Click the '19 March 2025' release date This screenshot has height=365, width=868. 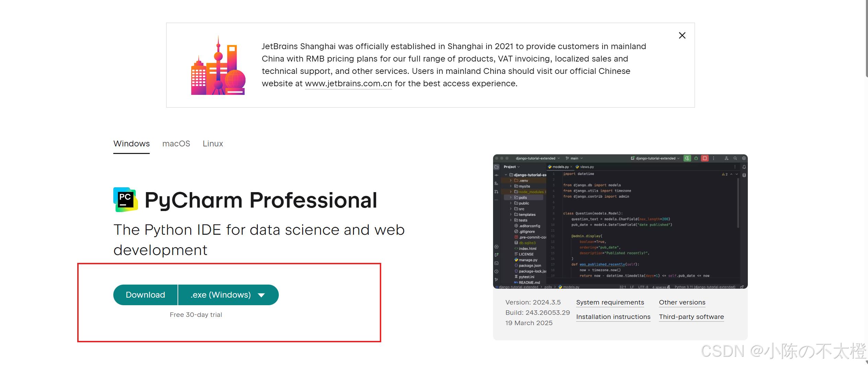coord(529,323)
